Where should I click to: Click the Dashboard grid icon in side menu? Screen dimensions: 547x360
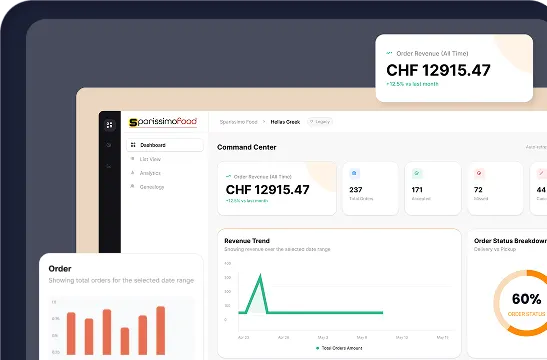(x=133, y=145)
